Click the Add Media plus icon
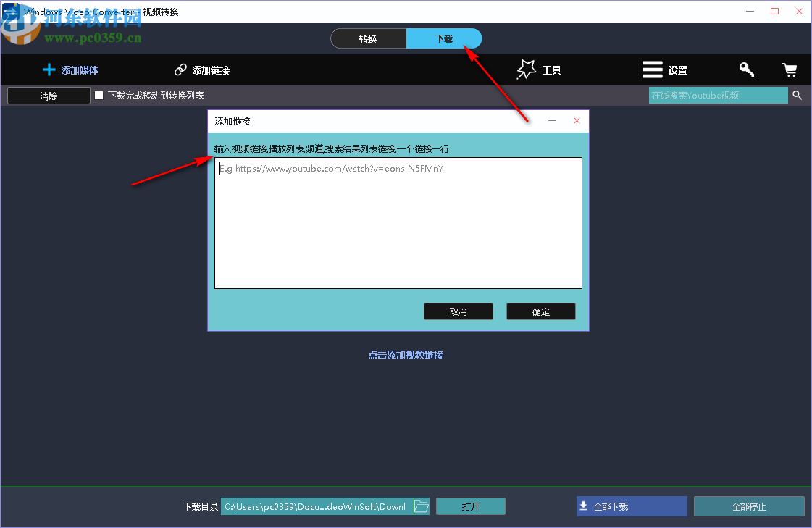 pos(49,70)
